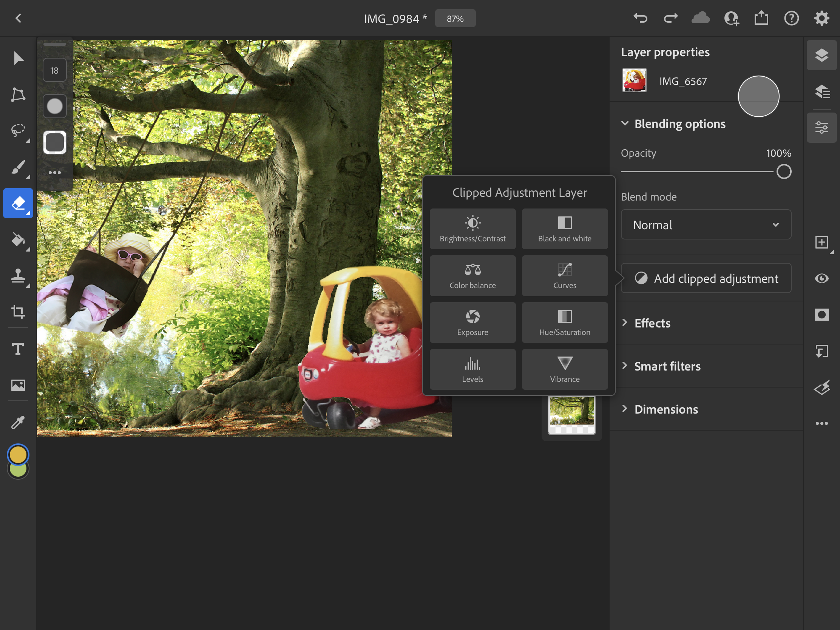Add a layer mask

(x=821, y=314)
